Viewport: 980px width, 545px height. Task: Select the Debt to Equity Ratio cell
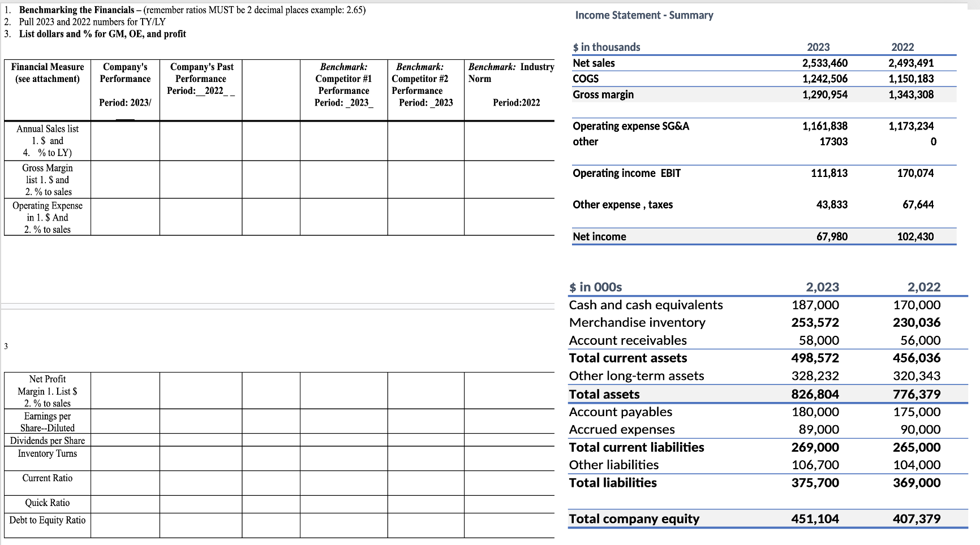pyautogui.click(x=47, y=520)
